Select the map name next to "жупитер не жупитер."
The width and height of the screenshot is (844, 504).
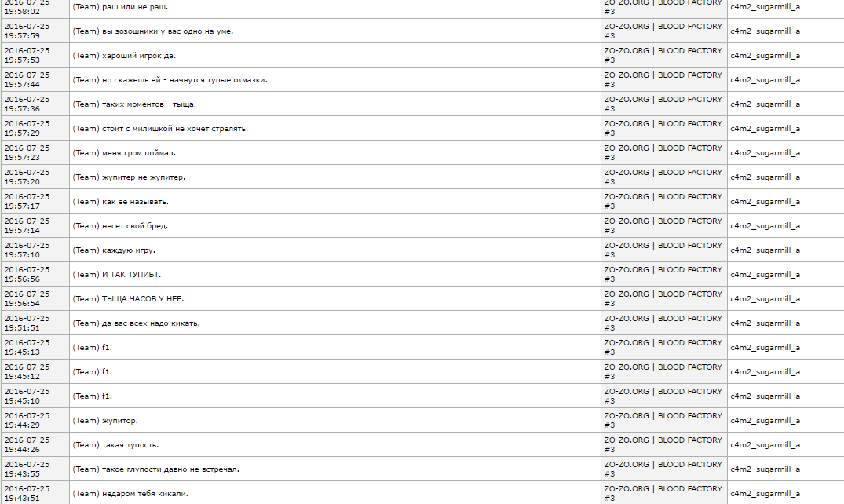click(765, 177)
